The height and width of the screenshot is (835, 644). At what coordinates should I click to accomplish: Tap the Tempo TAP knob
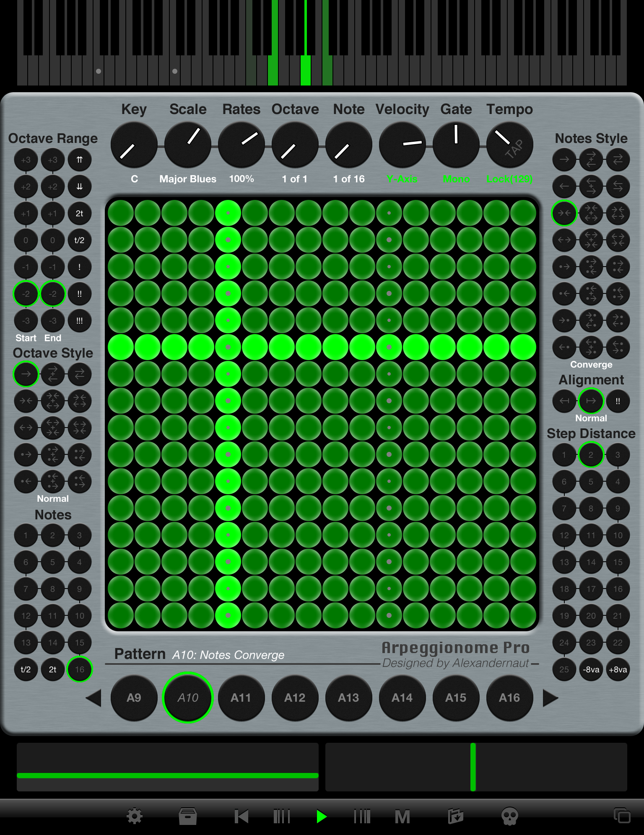pyautogui.click(x=509, y=145)
